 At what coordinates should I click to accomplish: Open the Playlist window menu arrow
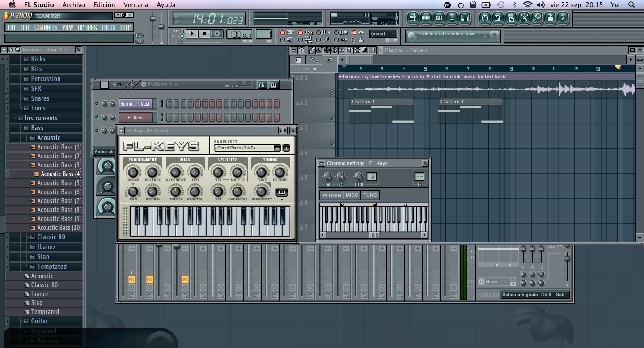pyautogui.click(x=293, y=50)
